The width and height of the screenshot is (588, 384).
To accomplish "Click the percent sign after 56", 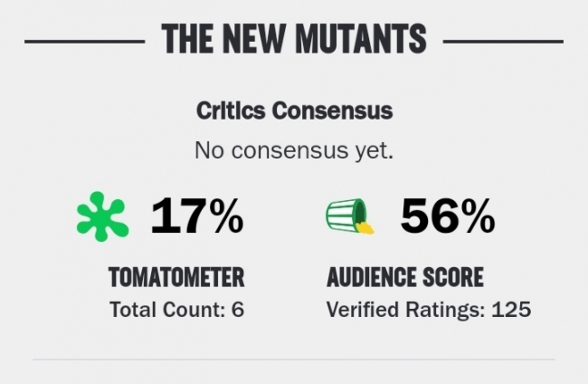I will coord(477,216).
